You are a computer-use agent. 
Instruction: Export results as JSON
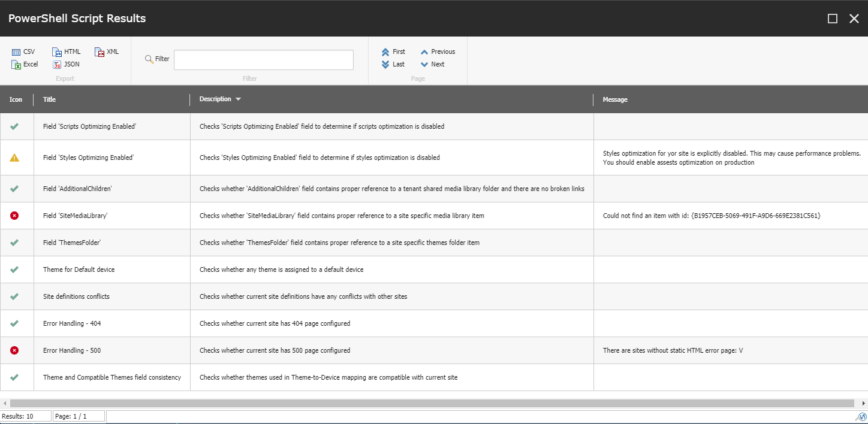point(66,65)
